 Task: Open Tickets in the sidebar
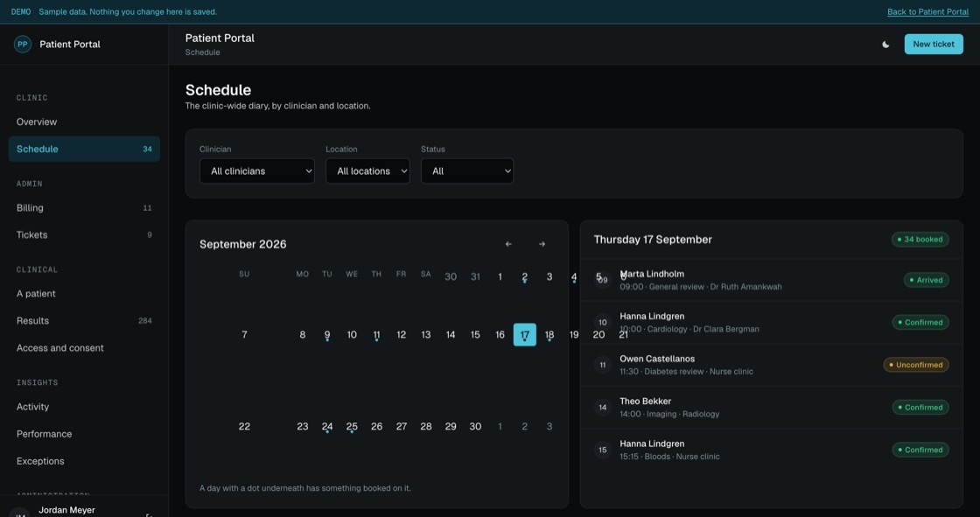84,235
